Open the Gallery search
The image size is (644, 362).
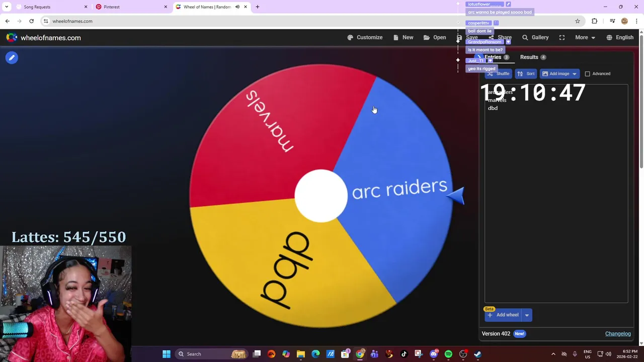click(x=535, y=38)
